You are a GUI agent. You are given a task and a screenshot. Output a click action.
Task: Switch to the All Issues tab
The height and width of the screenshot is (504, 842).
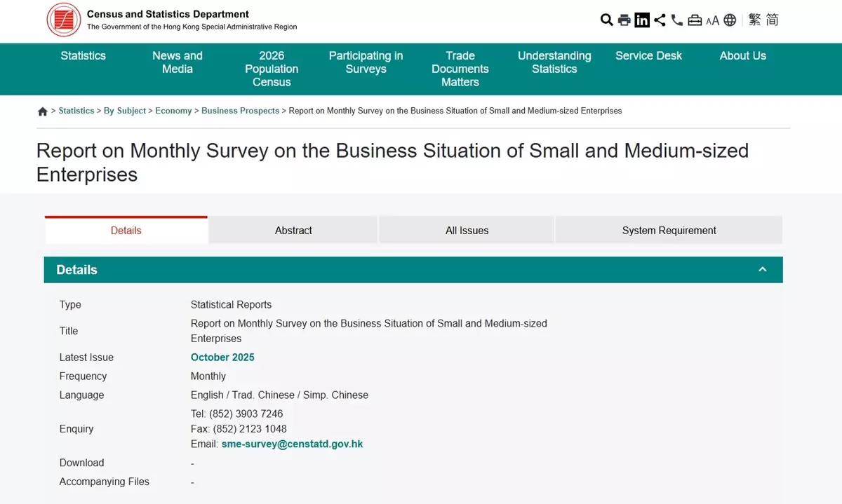pos(467,230)
